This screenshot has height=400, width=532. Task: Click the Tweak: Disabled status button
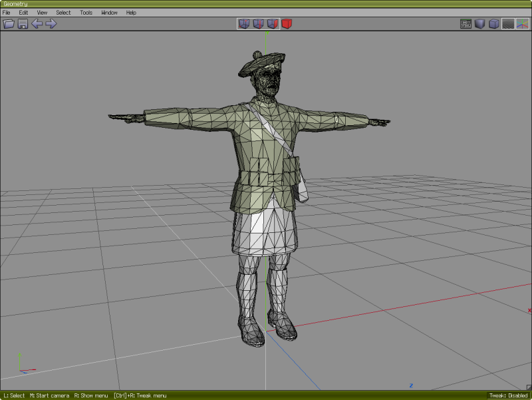(508, 395)
